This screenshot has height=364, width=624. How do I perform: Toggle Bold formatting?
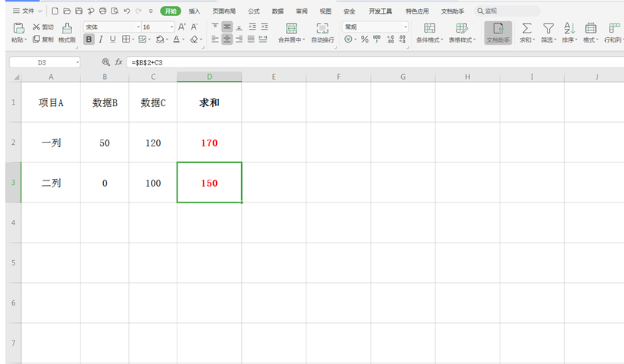coord(89,39)
